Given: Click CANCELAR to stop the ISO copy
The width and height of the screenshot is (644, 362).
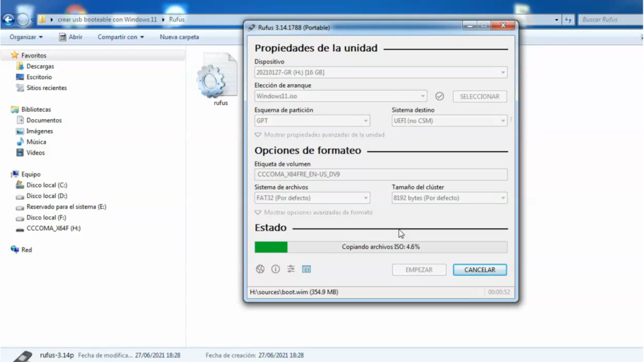Looking at the screenshot, I should 479,269.
